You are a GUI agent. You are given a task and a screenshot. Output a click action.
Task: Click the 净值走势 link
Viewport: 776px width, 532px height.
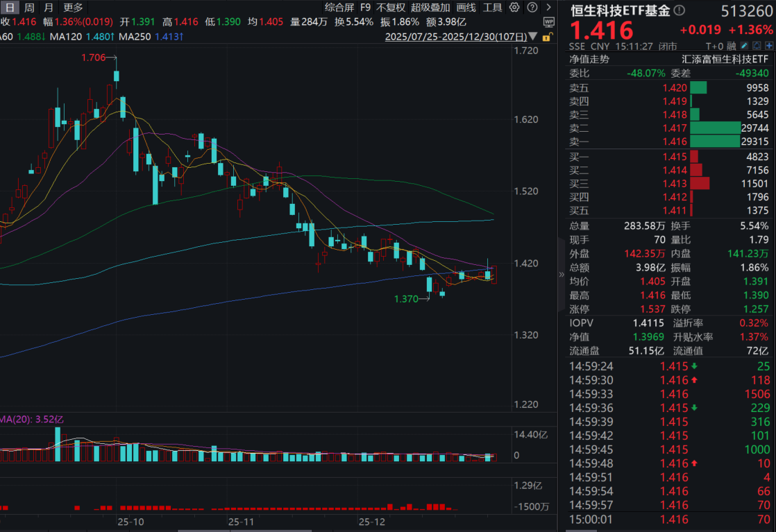tap(589, 60)
